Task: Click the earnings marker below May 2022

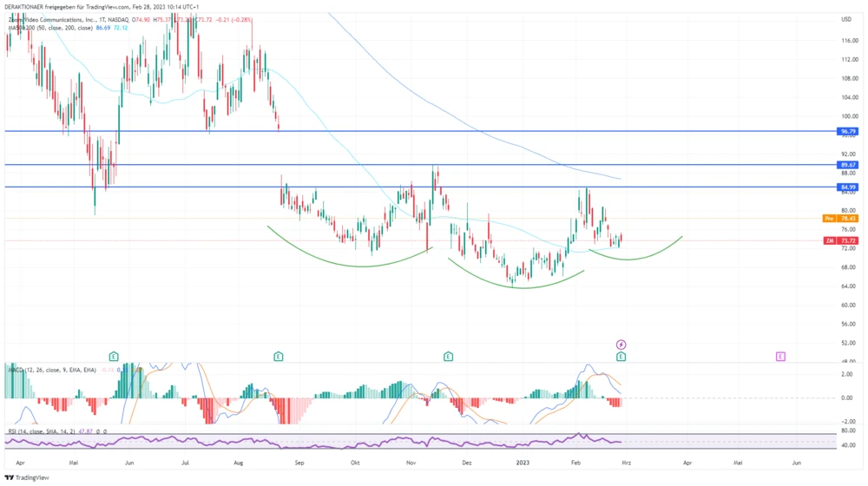Action: coord(114,357)
